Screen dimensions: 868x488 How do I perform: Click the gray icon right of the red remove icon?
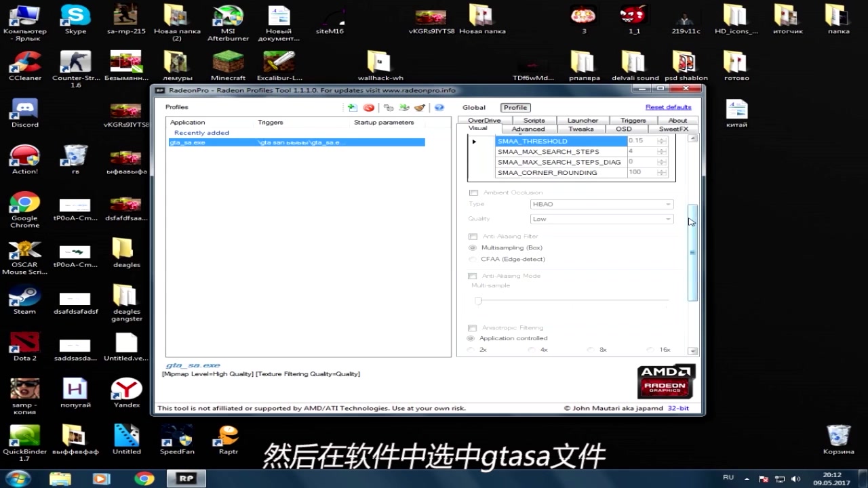389,108
